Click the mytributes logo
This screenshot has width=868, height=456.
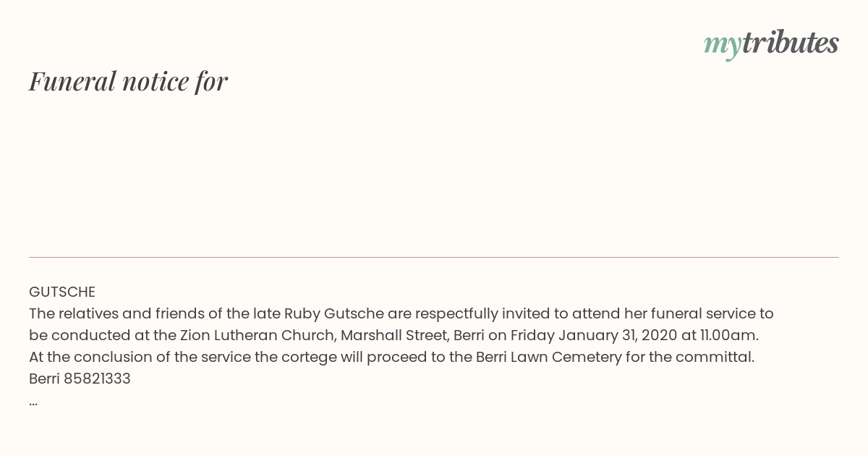[771, 43]
